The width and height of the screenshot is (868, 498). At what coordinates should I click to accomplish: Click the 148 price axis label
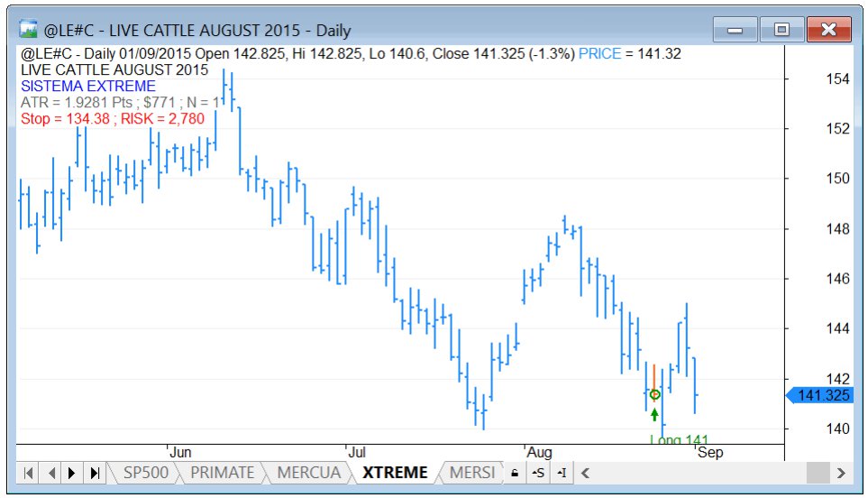pyautogui.click(x=837, y=228)
